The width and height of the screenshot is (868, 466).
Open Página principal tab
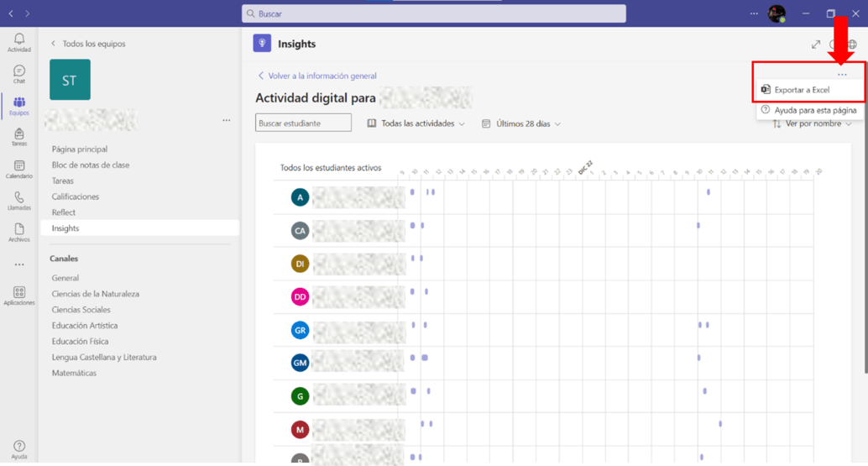[x=80, y=149]
